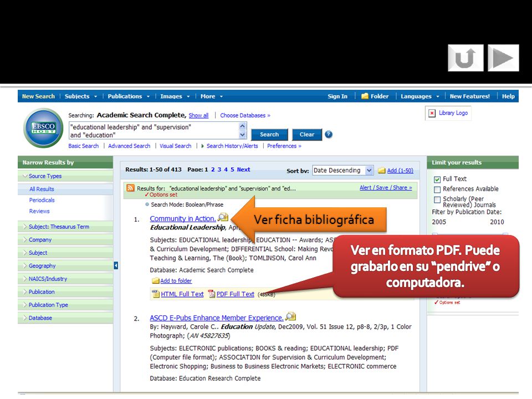Click the broken Library Logo image icon
The width and height of the screenshot is (532, 399).
pyautogui.click(x=432, y=113)
